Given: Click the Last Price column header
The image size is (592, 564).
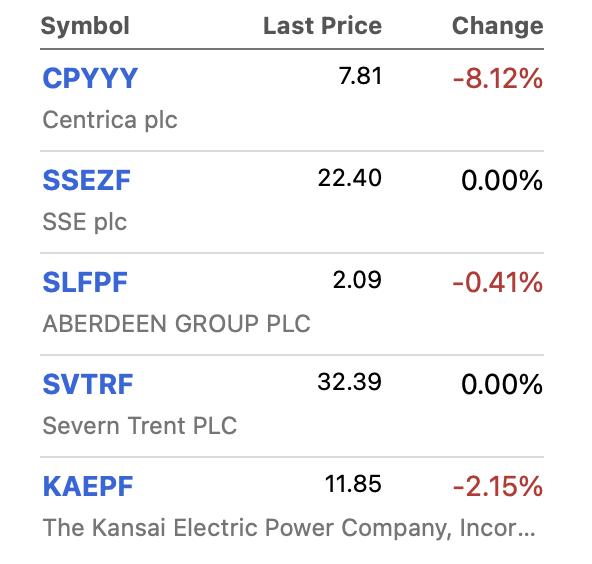Looking at the screenshot, I should [x=322, y=26].
